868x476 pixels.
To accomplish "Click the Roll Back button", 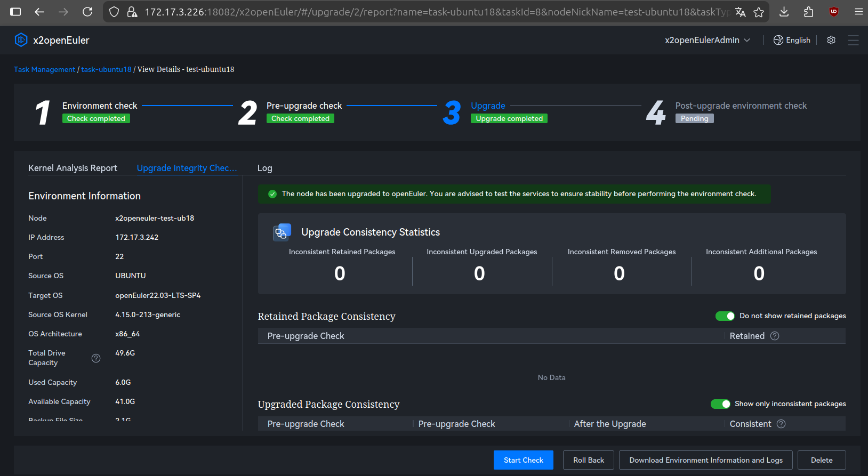I will pos(588,460).
